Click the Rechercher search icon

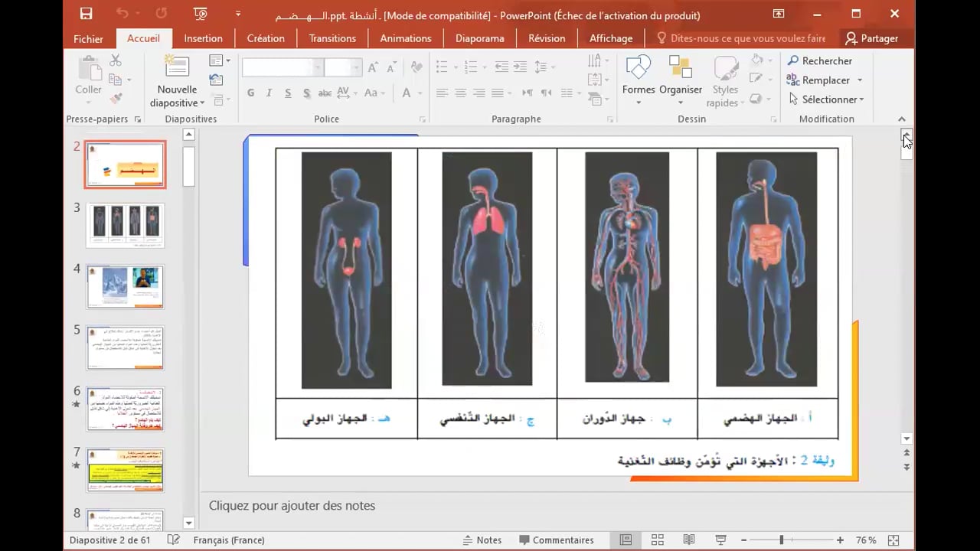tap(793, 61)
